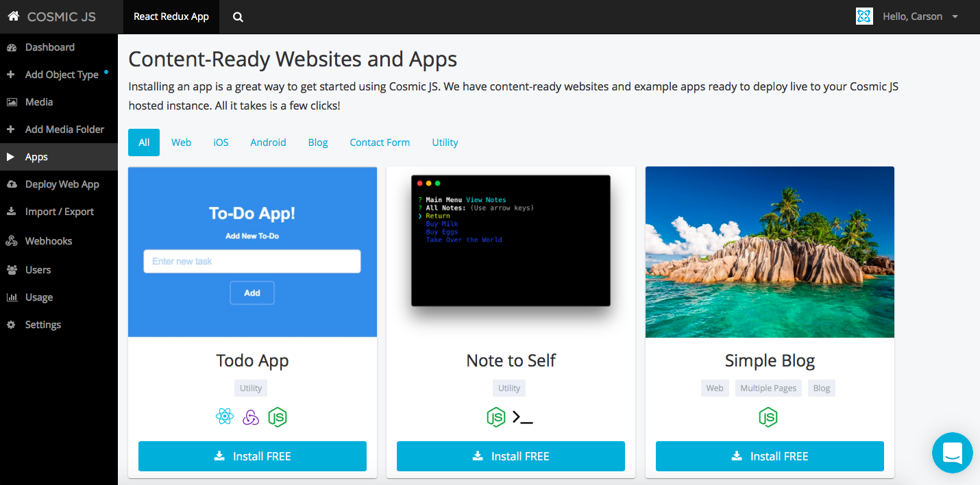The image size is (980, 485).
Task: Click the Web tag on the Simple Blog card
Action: pyautogui.click(x=715, y=388)
